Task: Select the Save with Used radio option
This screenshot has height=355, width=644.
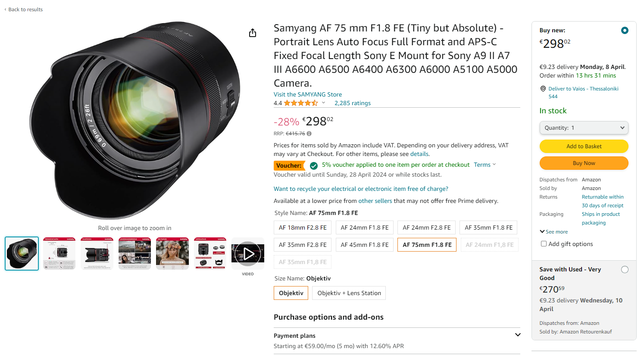Action: (625, 270)
